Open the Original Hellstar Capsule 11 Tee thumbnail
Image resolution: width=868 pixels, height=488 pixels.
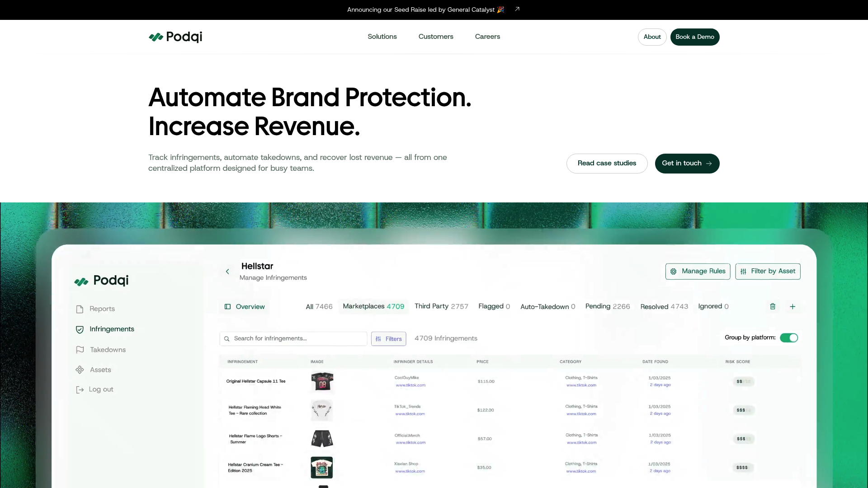click(x=322, y=381)
